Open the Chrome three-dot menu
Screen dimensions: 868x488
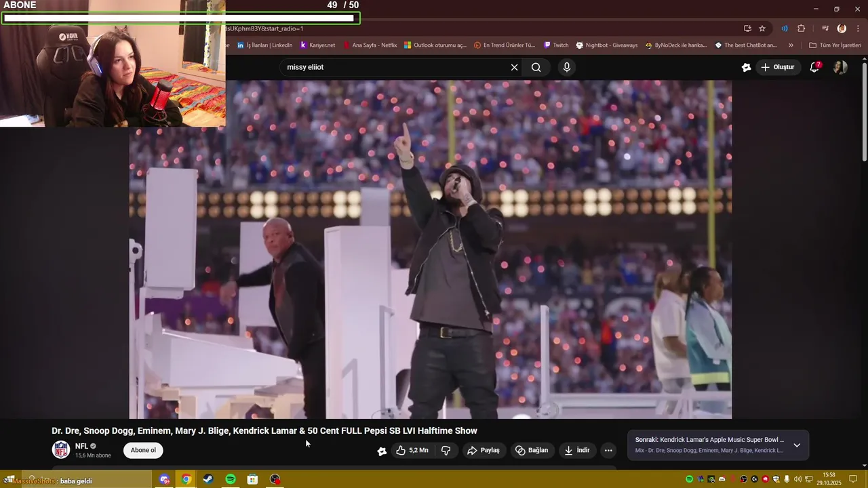[859, 28]
